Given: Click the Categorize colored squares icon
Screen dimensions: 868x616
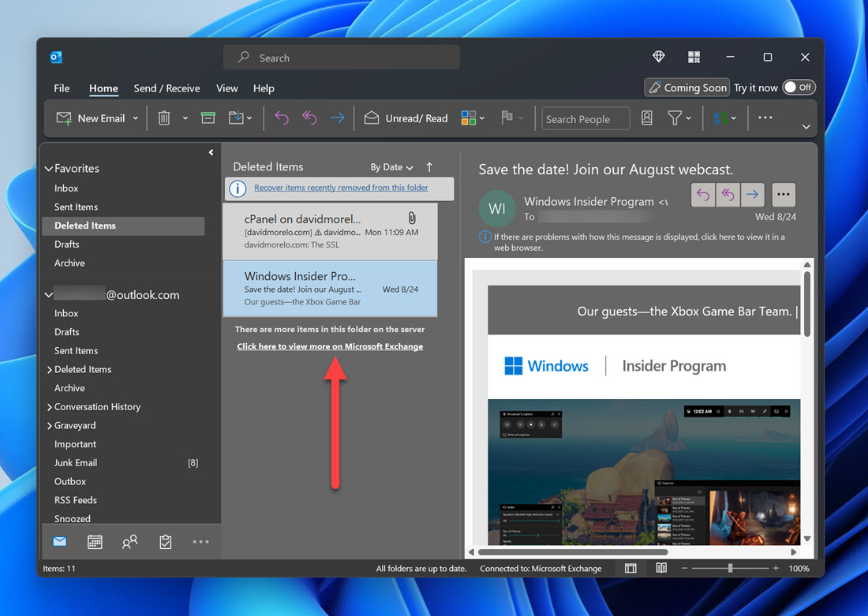Looking at the screenshot, I should click(468, 118).
